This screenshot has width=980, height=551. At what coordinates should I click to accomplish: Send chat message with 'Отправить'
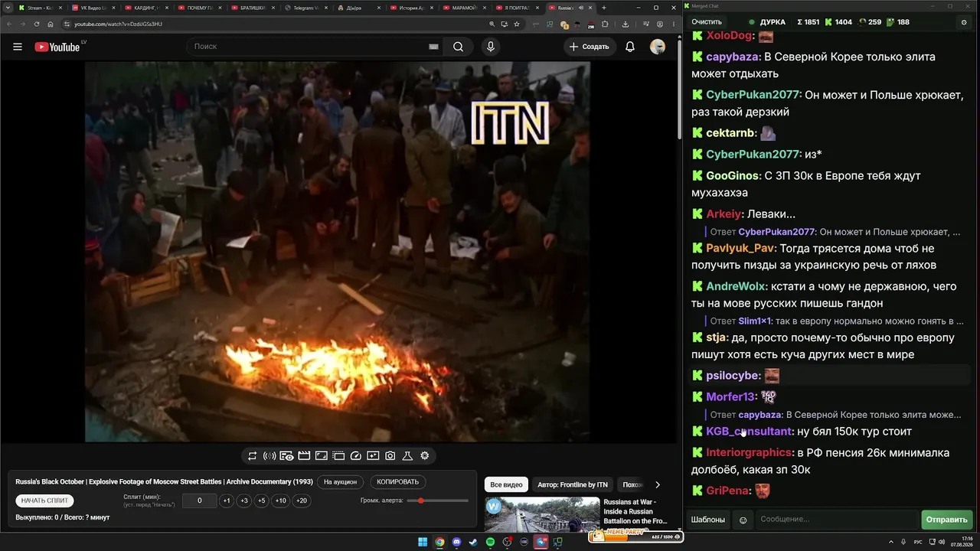[x=947, y=520]
